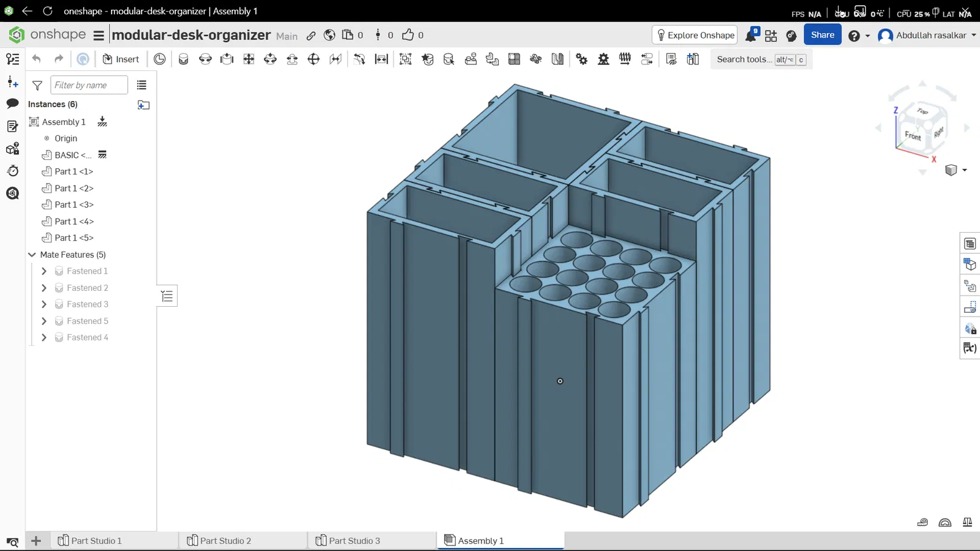Click the browser back arrow in title bar
Viewport: 980px width, 551px height.
pyautogui.click(x=27, y=11)
